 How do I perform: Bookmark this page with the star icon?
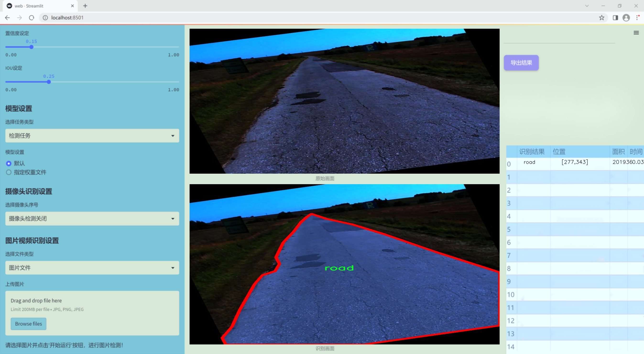point(601,17)
